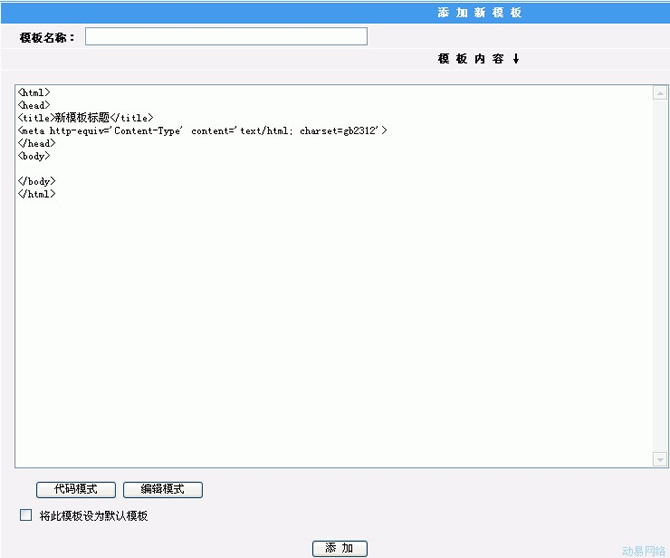Switch to 编辑模式 edit mode
Viewport: 670px width, 558px height.
click(x=162, y=490)
